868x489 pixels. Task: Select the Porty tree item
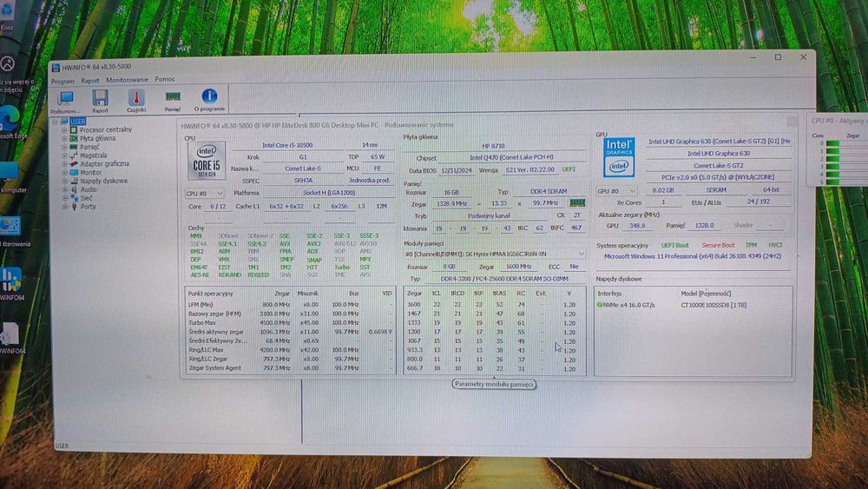tap(88, 207)
